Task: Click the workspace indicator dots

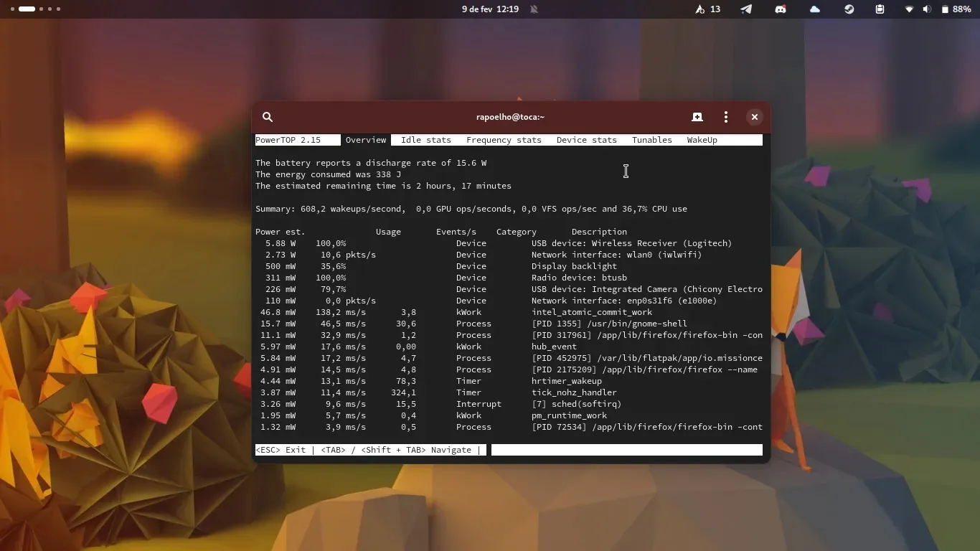Action: [34, 9]
